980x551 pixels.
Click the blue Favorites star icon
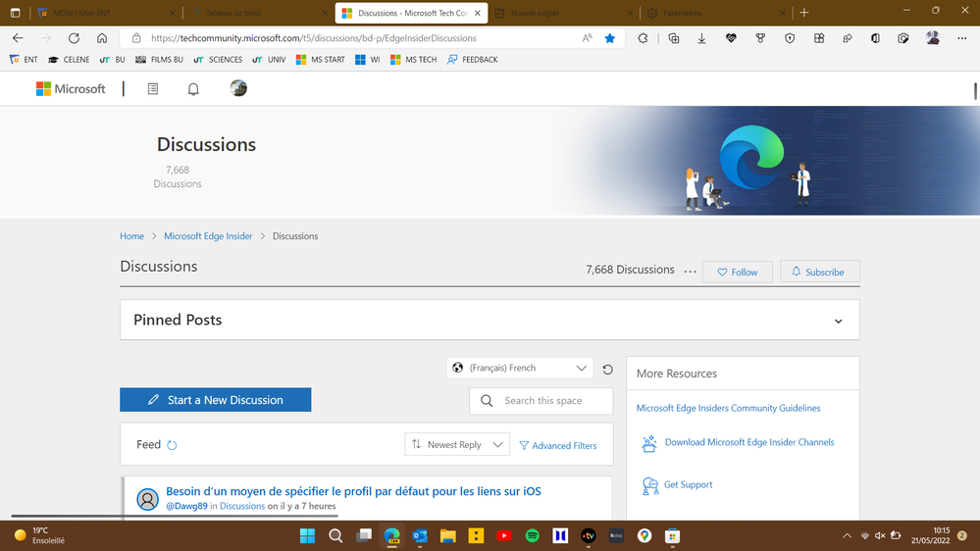pos(610,38)
